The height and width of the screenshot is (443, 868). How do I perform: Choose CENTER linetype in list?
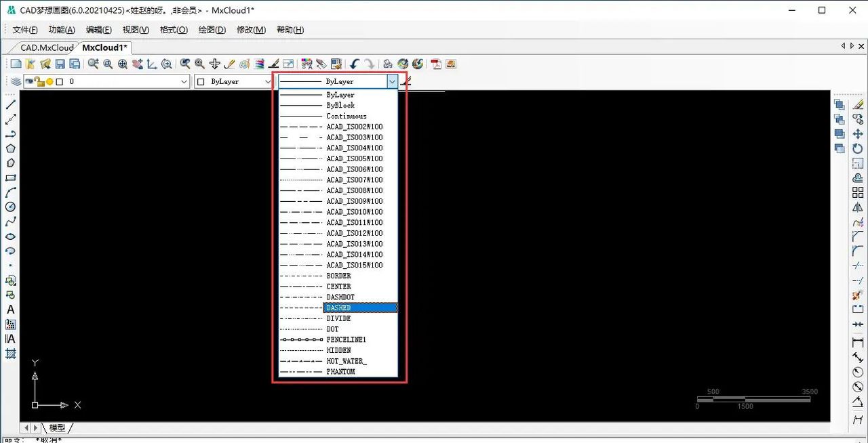[338, 287]
